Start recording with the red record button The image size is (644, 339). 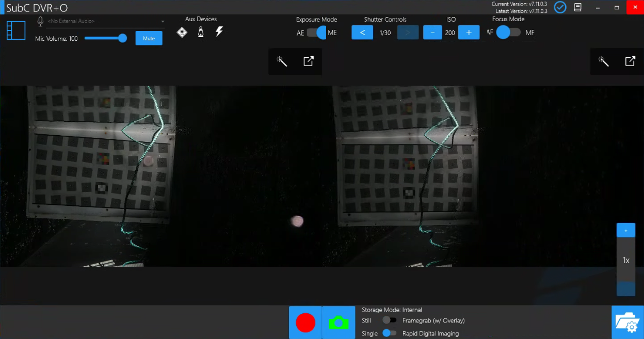[305, 322]
